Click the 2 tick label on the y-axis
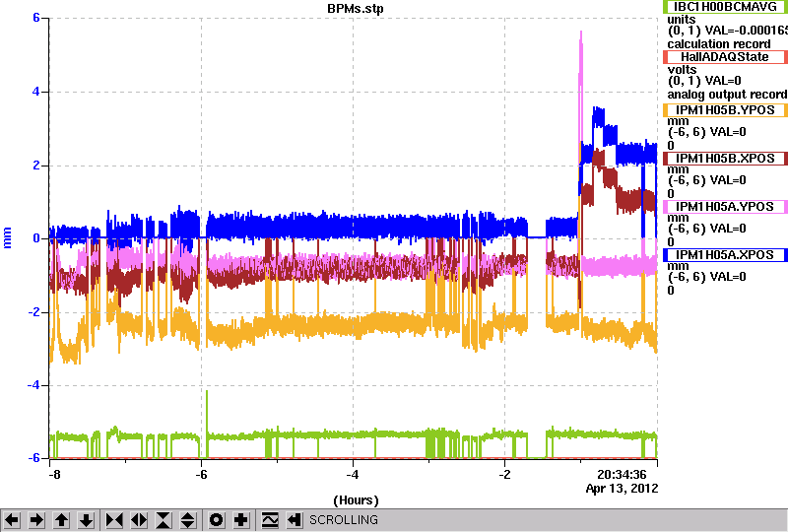788x532 pixels. tap(36, 166)
